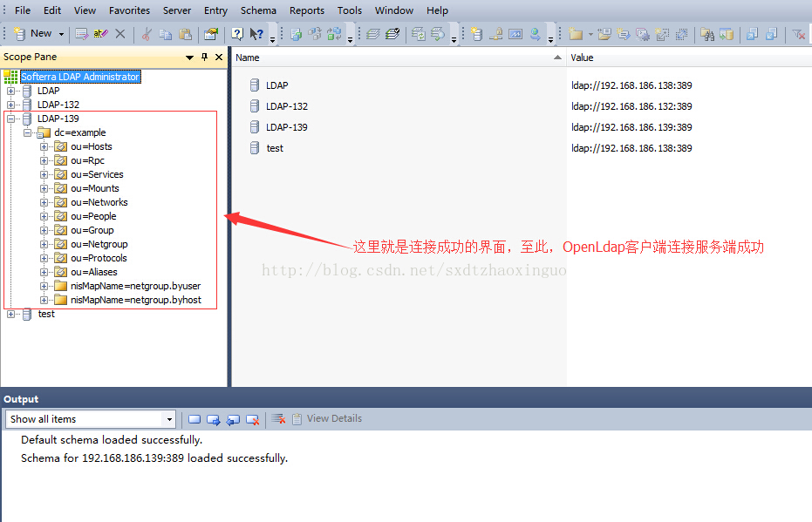Expand the ou=People node
The image size is (812, 522).
tap(44, 217)
